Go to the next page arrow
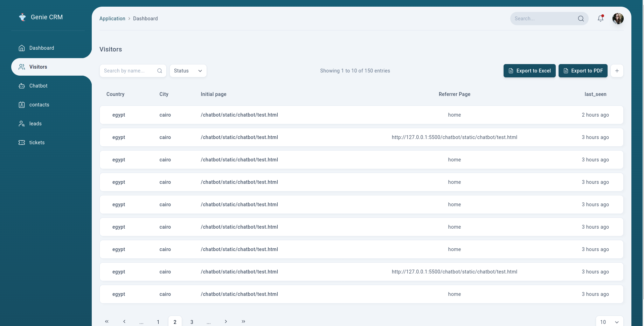644x326 pixels. pyautogui.click(x=226, y=321)
